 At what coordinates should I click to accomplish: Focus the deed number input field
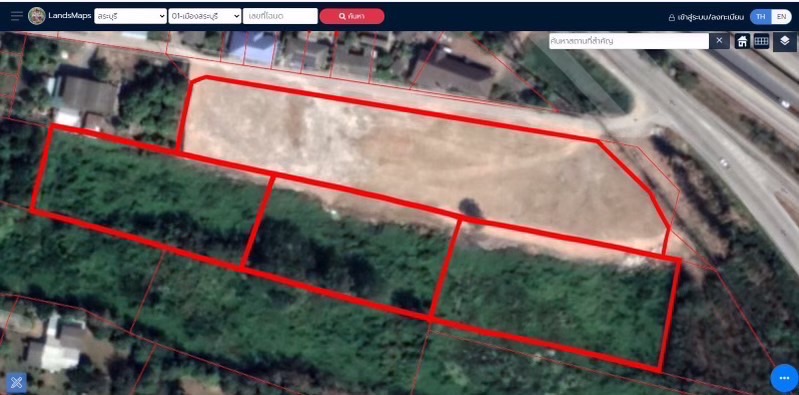point(280,16)
